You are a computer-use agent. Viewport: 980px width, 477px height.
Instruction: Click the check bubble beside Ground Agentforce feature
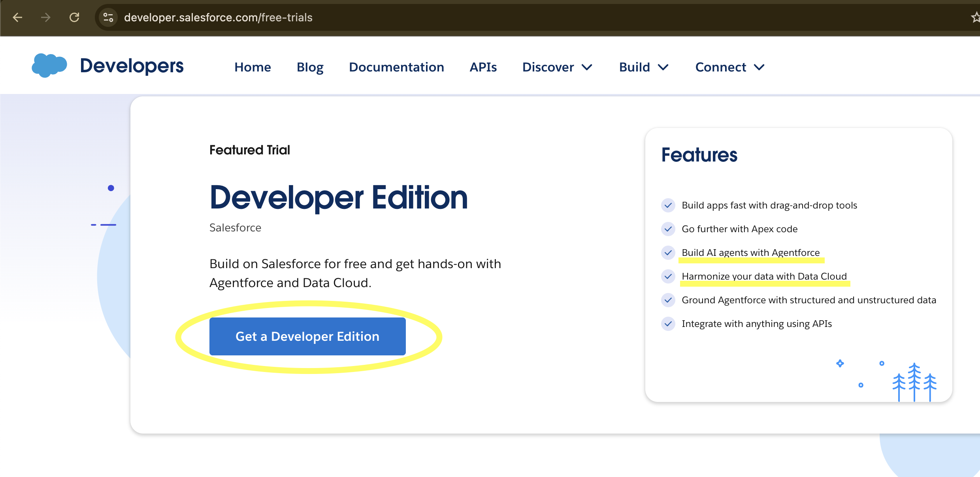tap(668, 300)
